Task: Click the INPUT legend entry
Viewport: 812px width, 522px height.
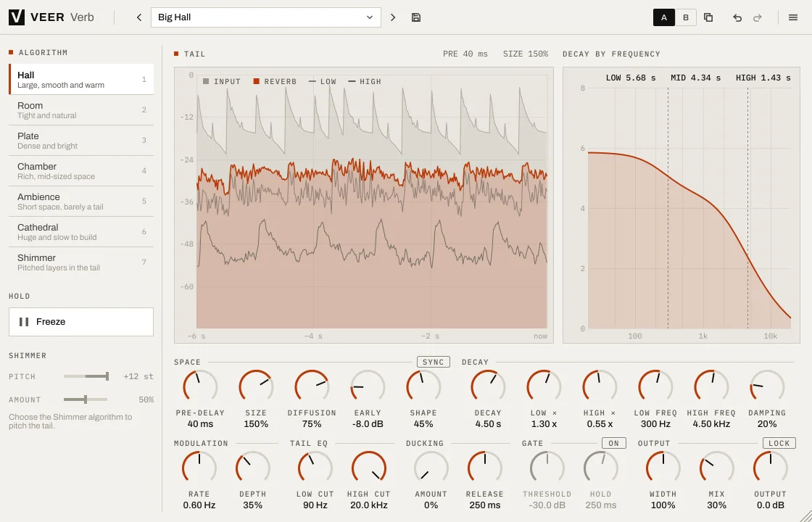Action: click(x=222, y=81)
